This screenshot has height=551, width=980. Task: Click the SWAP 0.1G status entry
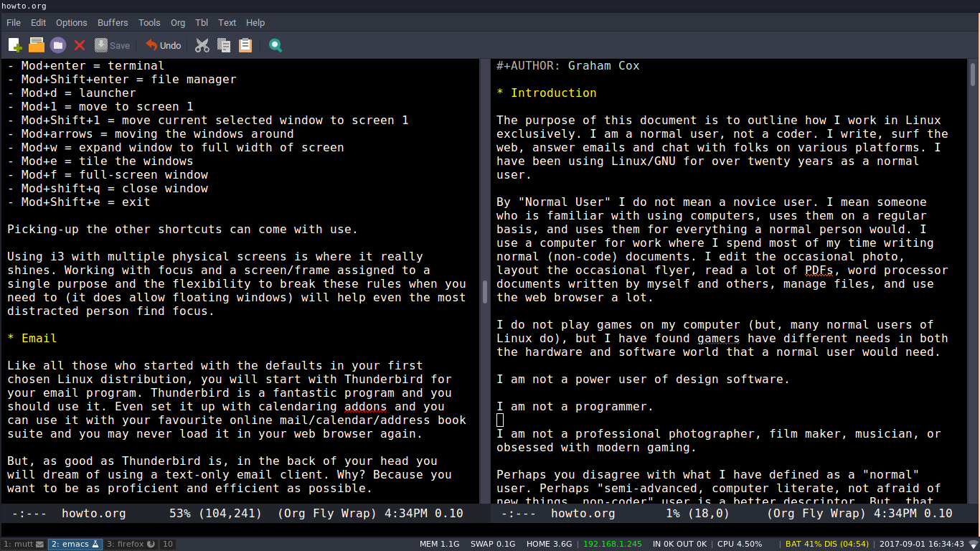493,544
